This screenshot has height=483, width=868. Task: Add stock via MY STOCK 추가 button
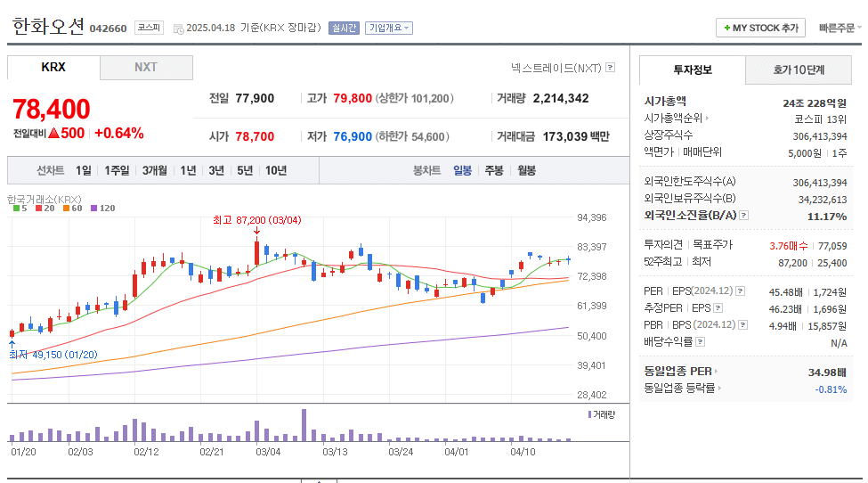coord(760,28)
